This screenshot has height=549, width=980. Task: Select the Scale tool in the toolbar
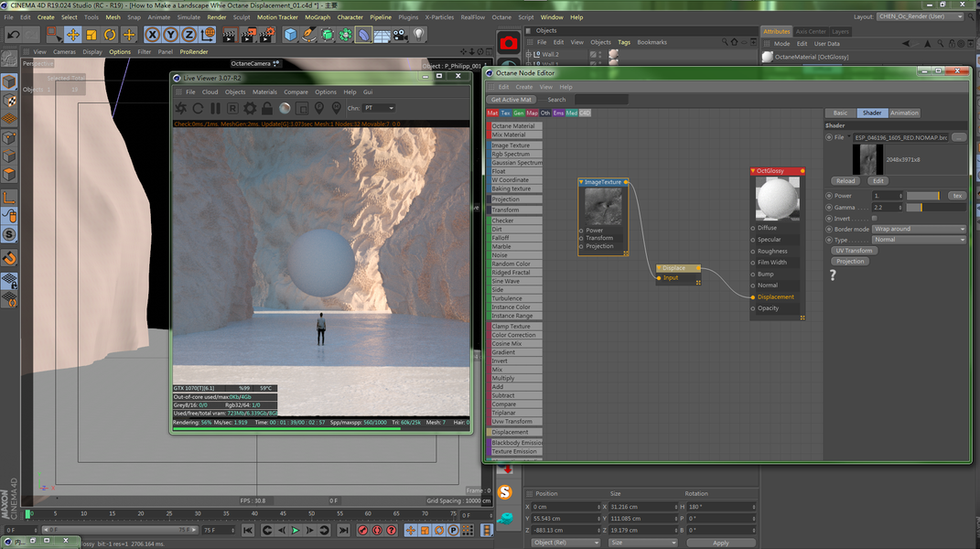tap(92, 35)
